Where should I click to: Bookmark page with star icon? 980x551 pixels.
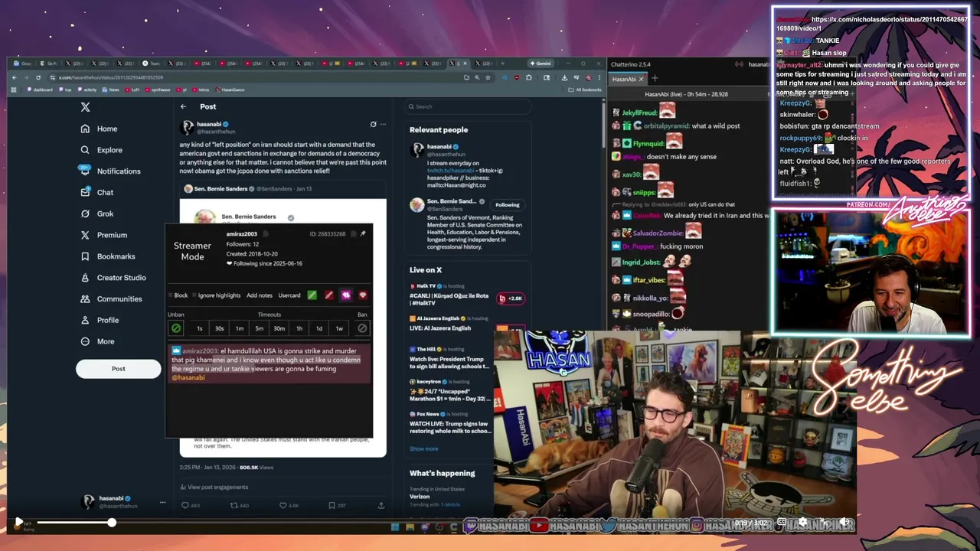tap(488, 77)
